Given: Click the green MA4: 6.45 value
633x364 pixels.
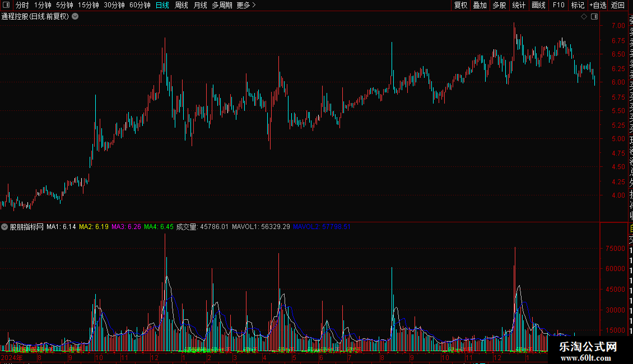Looking at the screenshot, I should (159, 227).
